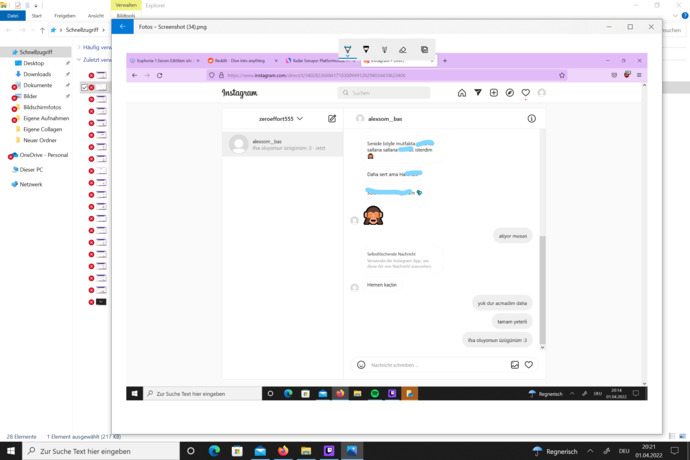Screen dimensions: 690x460
Task: Open Neuer Ordner folder
Action: pos(40,140)
